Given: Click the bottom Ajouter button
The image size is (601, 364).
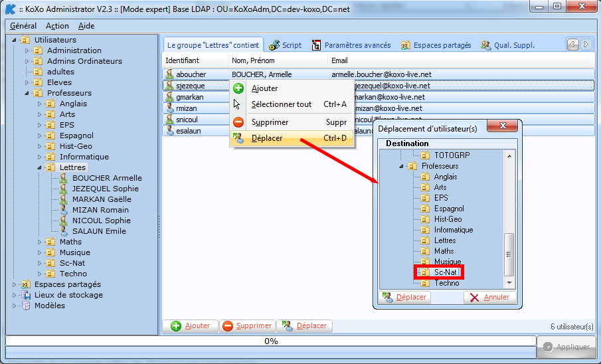Looking at the screenshot, I should pyautogui.click(x=190, y=326).
